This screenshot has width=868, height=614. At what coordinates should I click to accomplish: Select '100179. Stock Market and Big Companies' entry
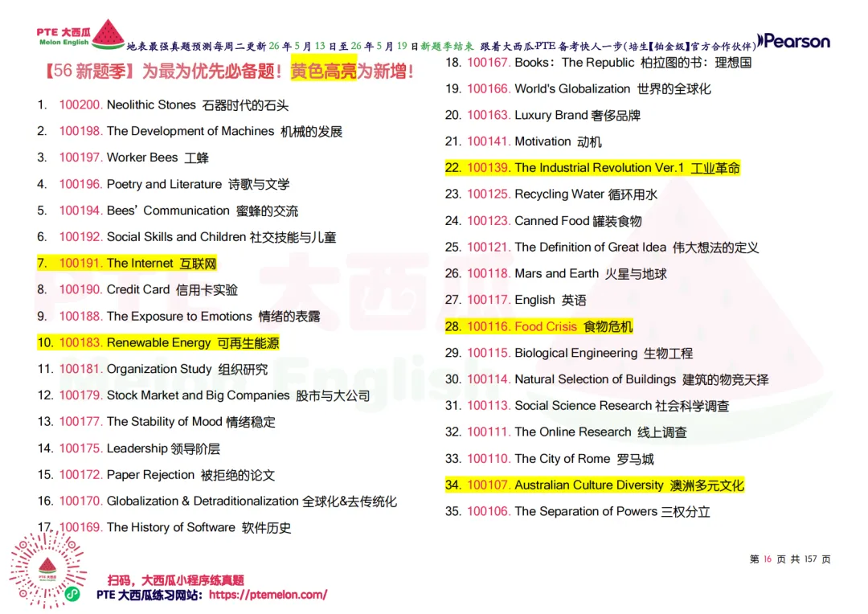tap(203, 395)
